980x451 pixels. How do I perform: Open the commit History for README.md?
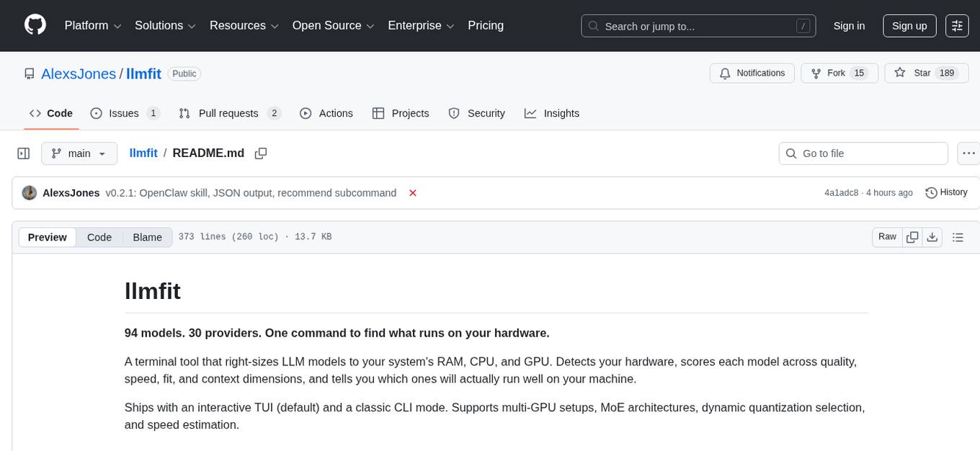tap(946, 192)
